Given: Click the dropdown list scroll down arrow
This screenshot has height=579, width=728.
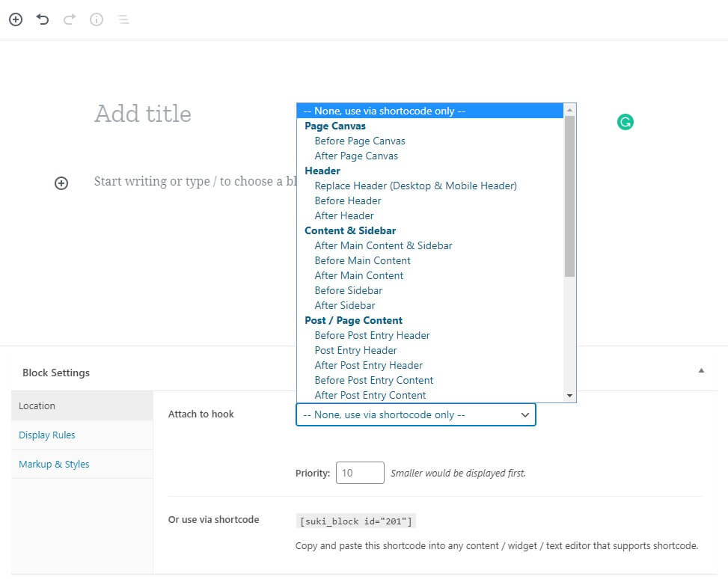Looking at the screenshot, I should click(569, 396).
